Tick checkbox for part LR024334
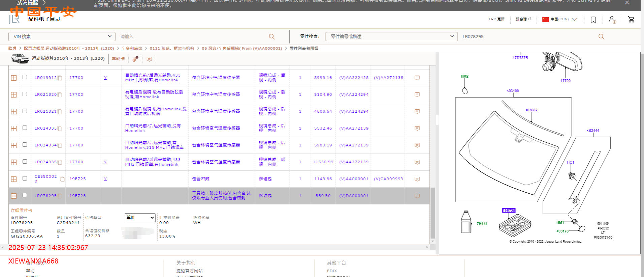644x277 pixels. coord(25,145)
